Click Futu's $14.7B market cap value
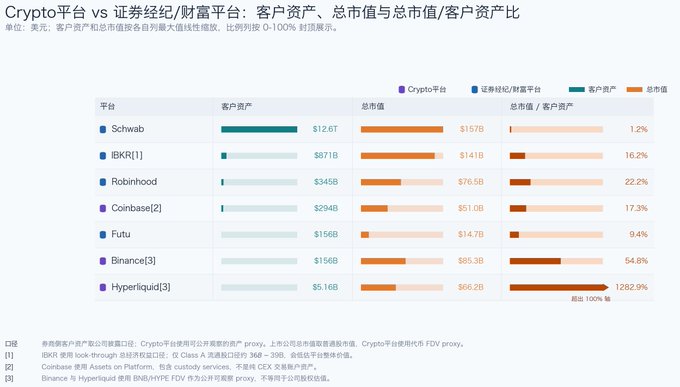The width and height of the screenshot is (680, 387). tap(471, 235)
